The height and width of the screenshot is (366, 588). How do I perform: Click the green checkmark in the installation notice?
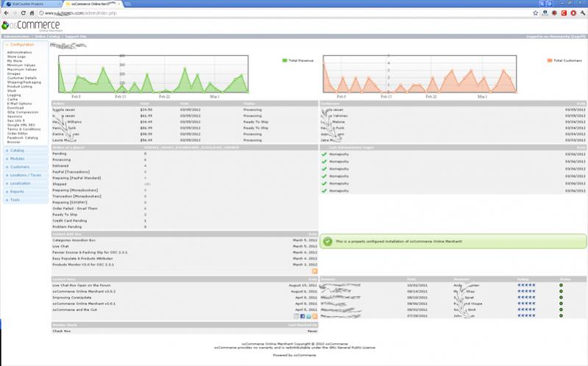(x=327, y=240)
